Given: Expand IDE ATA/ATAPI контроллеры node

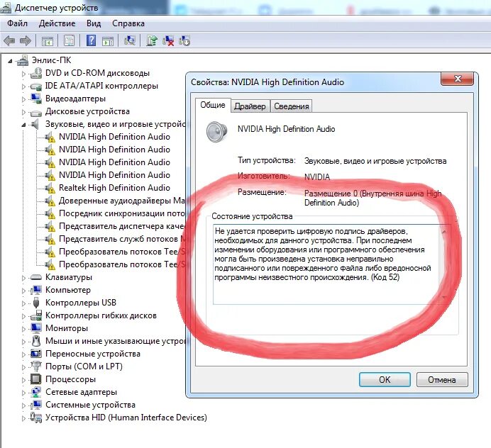Looking at the screenshot, I should tap(23, 86).
